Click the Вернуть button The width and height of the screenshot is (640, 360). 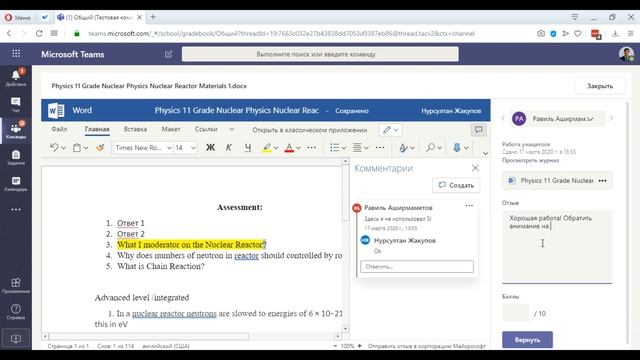(527, 340)
